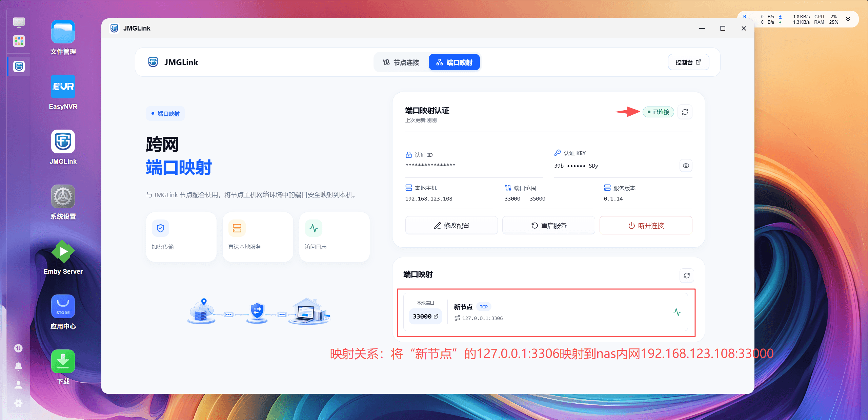Open the app grid launcher in sidebar
The image size is (868, 420).
19,41
